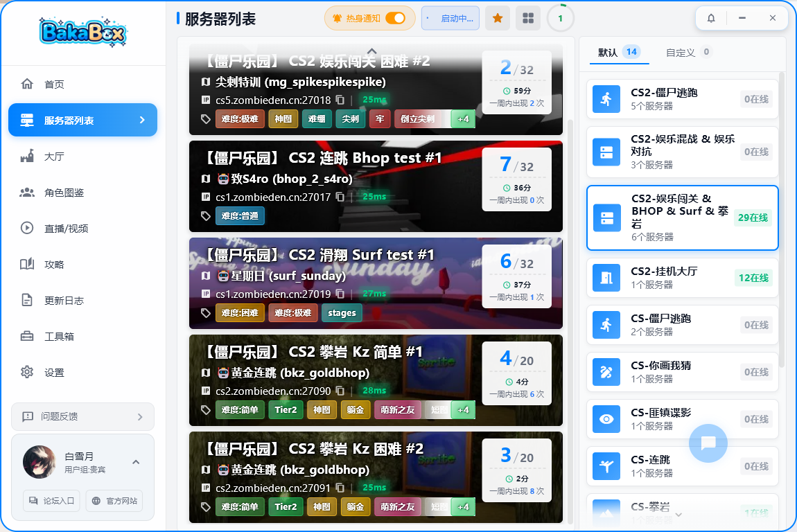797x532 pixels.
Task: Click 萌新之友 tag on Kz 简单 #1
Action: [398, 409]
